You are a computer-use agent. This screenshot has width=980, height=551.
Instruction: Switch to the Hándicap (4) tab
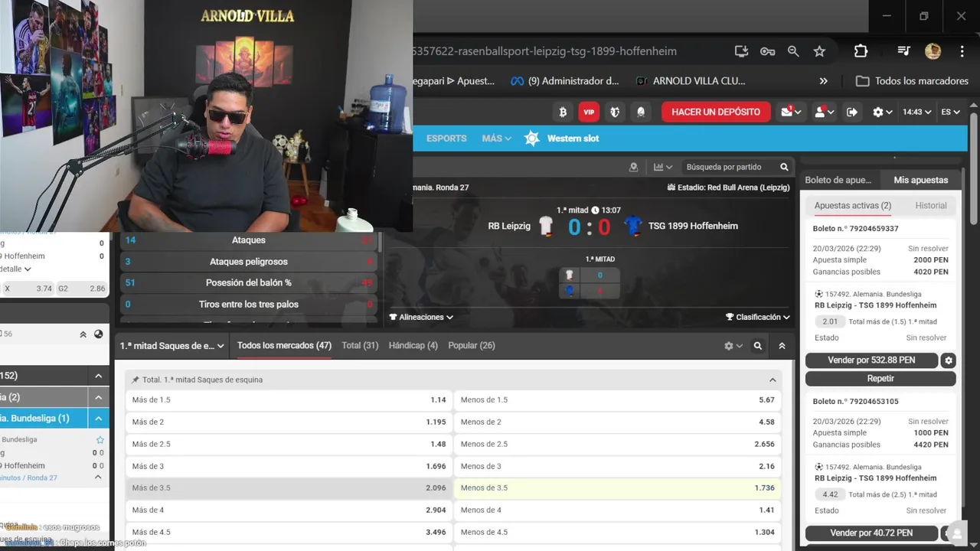pos(413,346)
